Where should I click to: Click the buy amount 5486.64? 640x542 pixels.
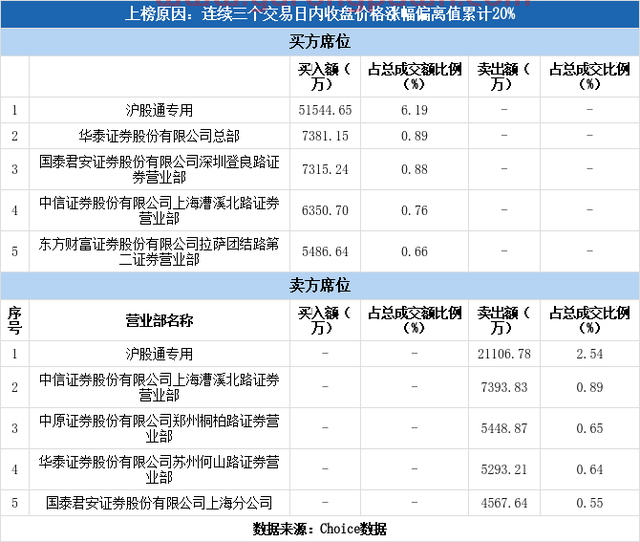point(325,251)
